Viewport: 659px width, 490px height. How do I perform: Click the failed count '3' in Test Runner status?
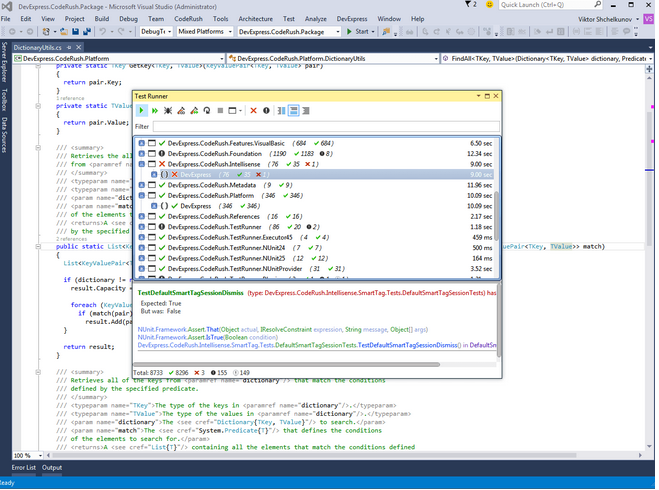point(200,373)
